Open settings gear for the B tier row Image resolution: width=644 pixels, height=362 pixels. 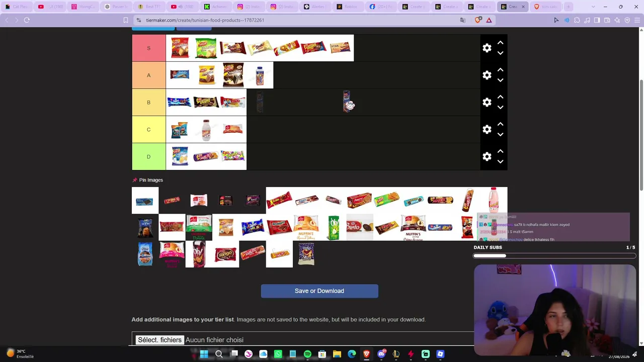(x=487, y=102)
